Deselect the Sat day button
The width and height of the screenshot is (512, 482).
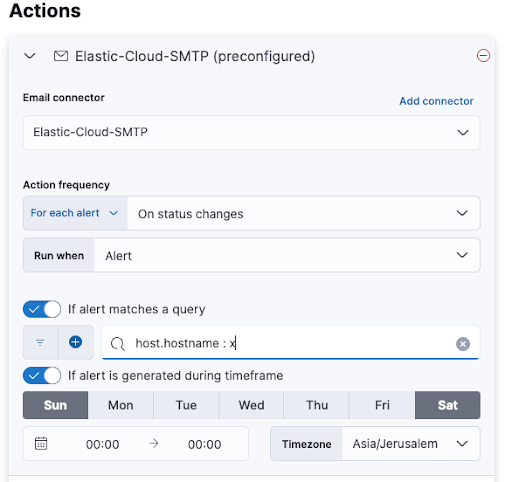(448, 405)
